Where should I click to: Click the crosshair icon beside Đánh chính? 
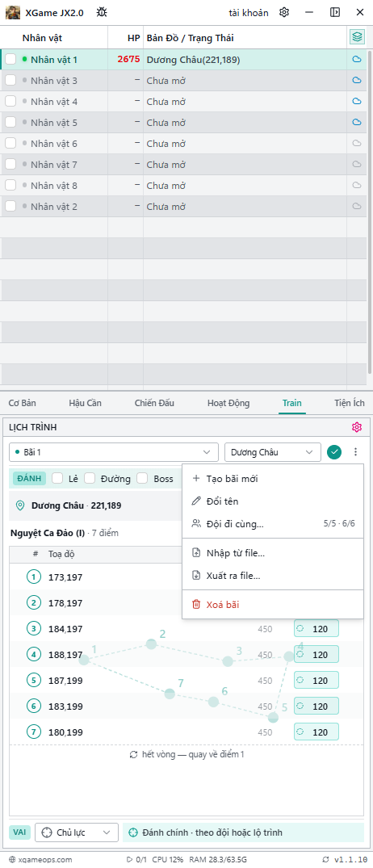click(133, 832)
